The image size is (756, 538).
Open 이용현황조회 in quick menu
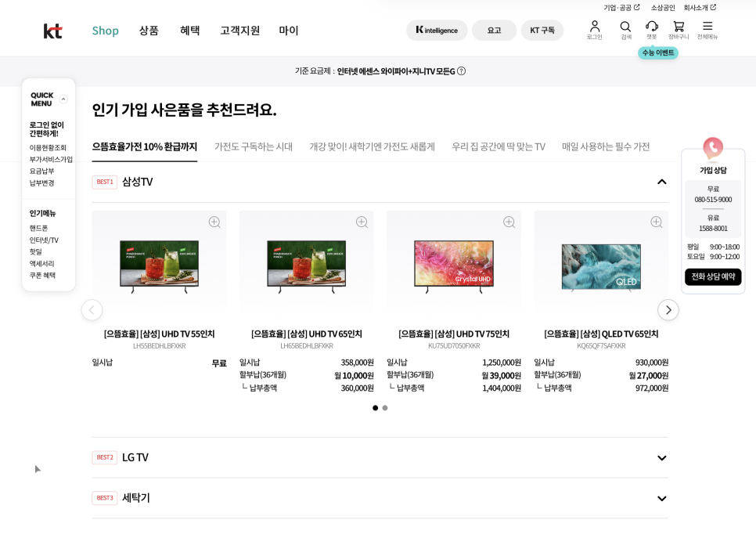coord(48,148)
